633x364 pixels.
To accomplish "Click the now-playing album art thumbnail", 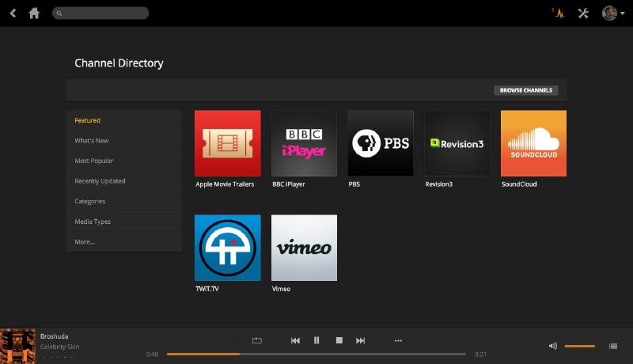I will click(x=17, y=347).
